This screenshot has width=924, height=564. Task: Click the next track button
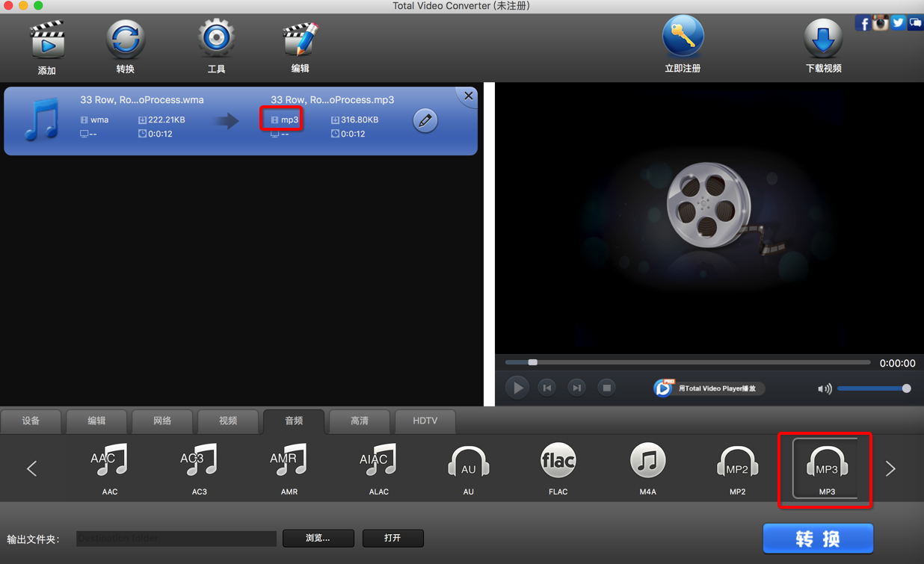(x=576, y=388)
